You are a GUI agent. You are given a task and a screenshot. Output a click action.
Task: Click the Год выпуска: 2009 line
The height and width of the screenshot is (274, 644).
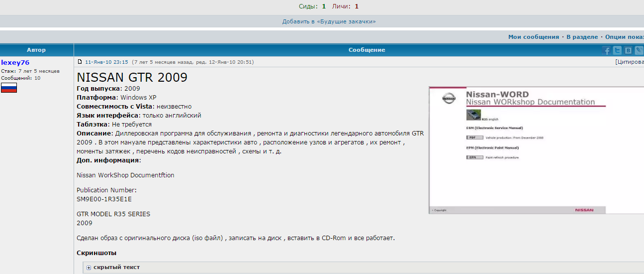(x=108, y=88)
